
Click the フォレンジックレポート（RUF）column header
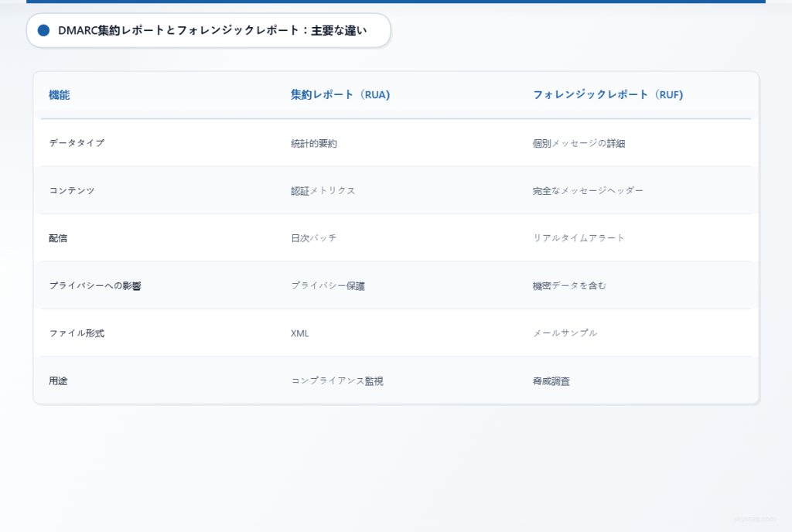(607, 95)
